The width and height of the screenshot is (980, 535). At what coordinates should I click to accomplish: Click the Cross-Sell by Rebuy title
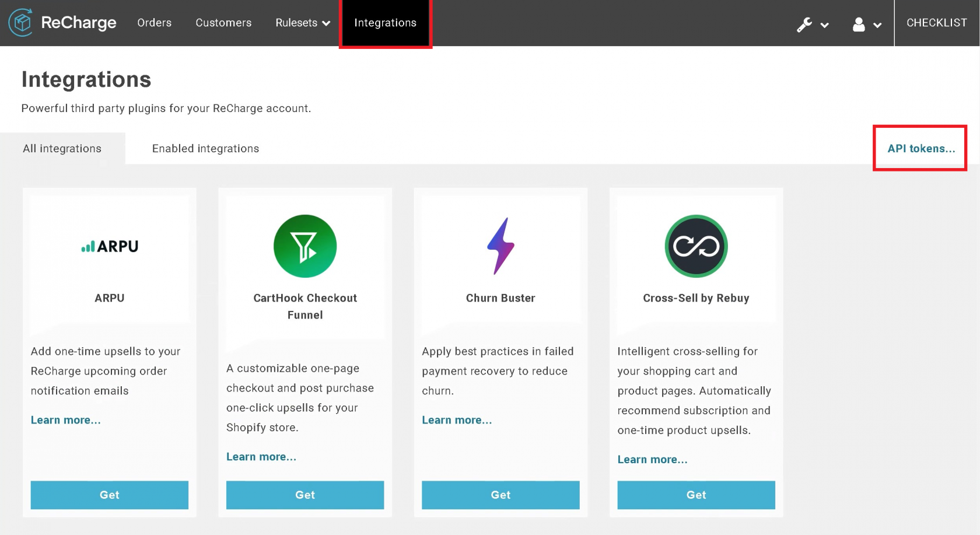pos(696,298)
